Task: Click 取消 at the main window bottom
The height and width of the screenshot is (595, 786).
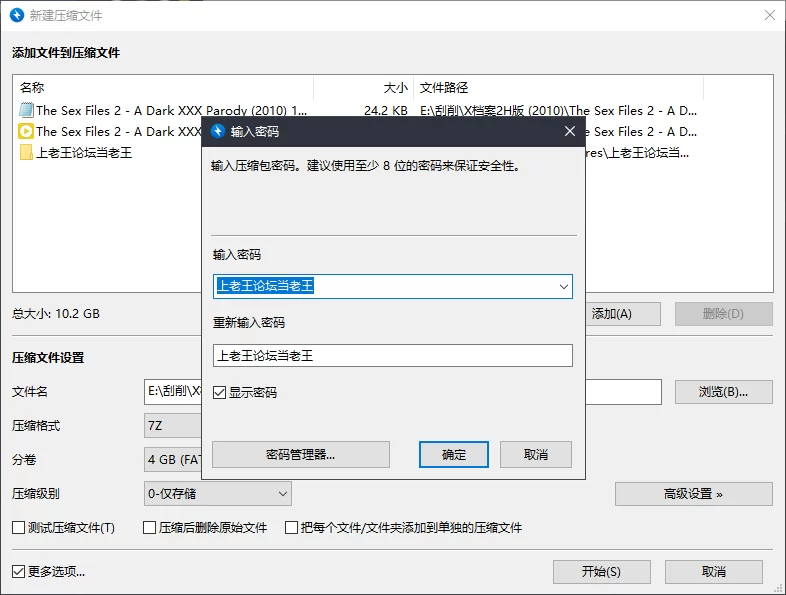Action: [714, 571]
